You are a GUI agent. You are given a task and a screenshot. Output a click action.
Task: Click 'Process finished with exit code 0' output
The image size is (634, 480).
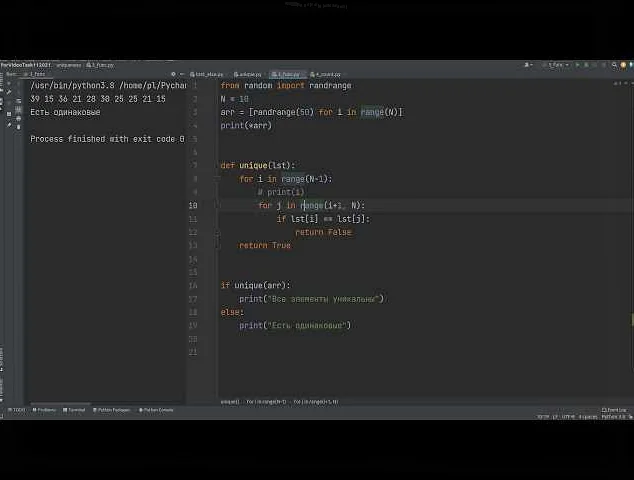tap(107, 139)
